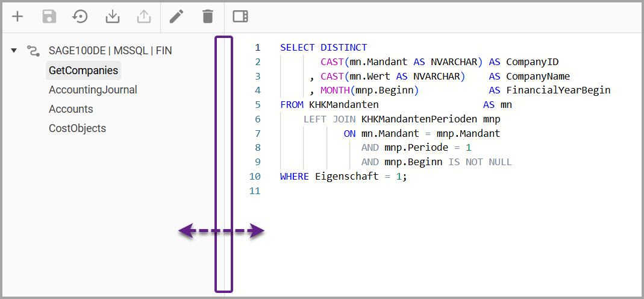This screenshot has width=644, height=299.
Task: Open the Accounts query
Action: pos(70,109)
